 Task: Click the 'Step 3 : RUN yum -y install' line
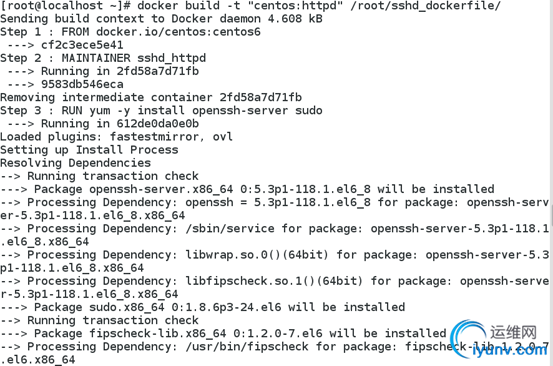coord(161,111)
